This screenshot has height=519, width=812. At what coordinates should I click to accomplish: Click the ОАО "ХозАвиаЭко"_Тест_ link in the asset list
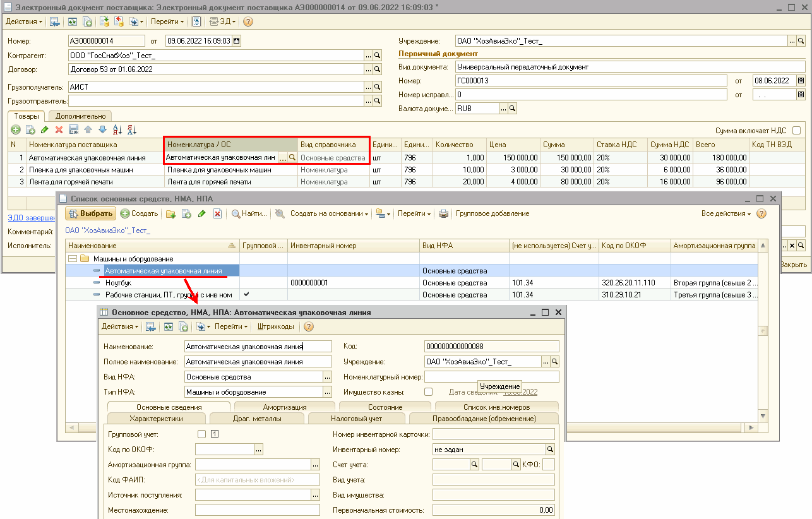point(108,231)
